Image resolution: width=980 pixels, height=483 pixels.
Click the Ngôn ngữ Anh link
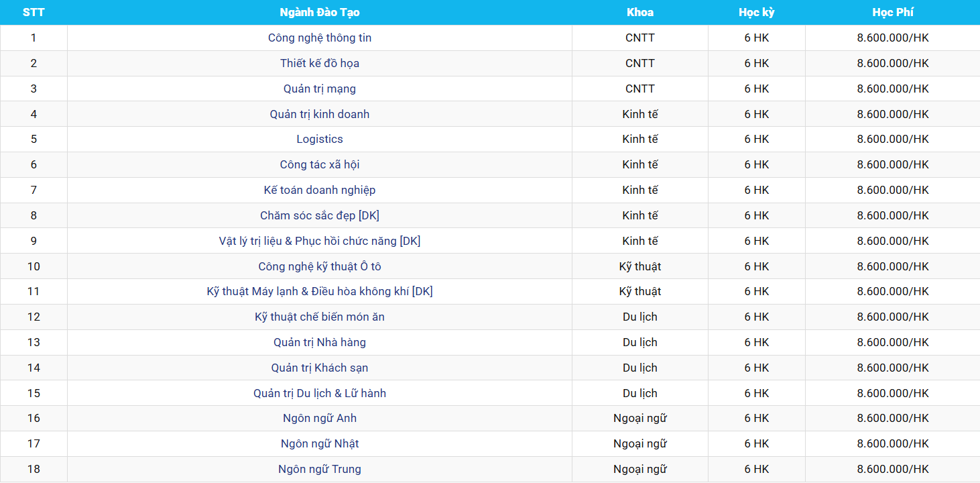pos(320,419)
